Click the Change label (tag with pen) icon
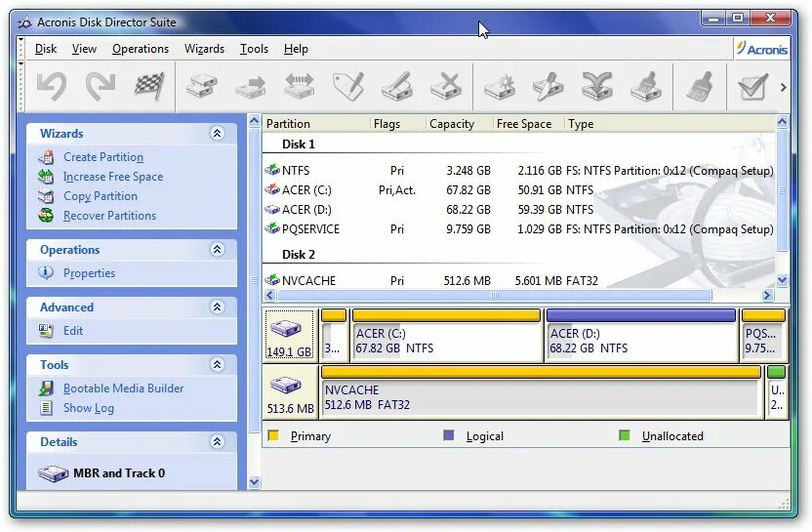The image size is (812, 532). pyautogui.click(x=348, y=86)
